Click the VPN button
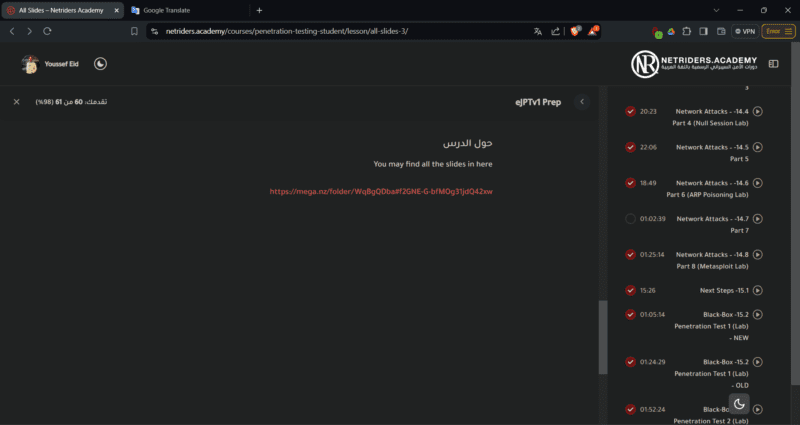The height and width of the screenshot is (425, 800). click(x=745, y=31)
